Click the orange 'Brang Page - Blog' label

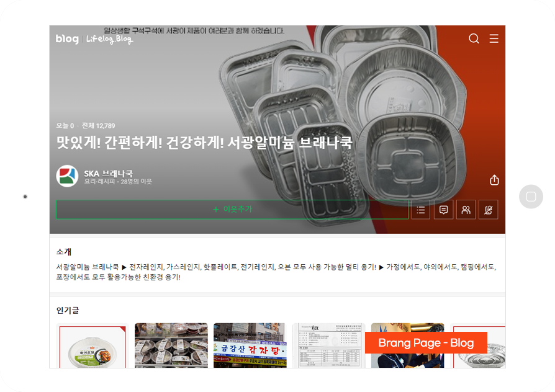(426, 343)
